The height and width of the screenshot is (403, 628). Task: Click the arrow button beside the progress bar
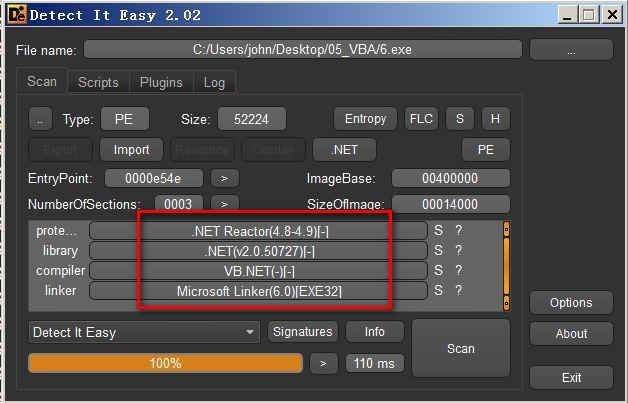(x=324, y=363)
